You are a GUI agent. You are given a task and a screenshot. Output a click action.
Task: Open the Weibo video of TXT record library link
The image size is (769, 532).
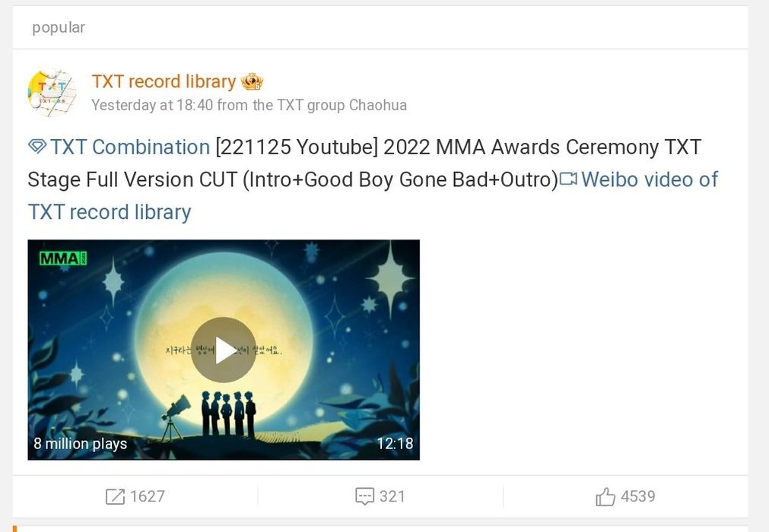pos(373,195)
